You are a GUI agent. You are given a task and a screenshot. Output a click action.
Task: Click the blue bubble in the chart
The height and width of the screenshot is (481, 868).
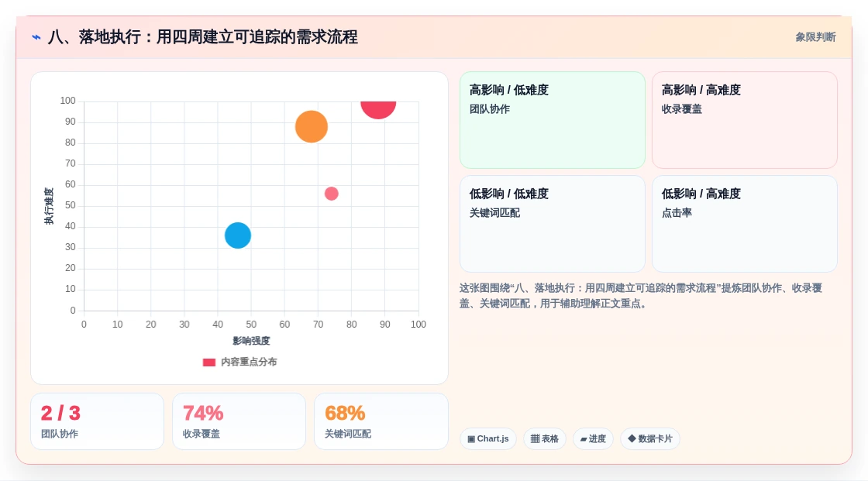coord(238,235)
